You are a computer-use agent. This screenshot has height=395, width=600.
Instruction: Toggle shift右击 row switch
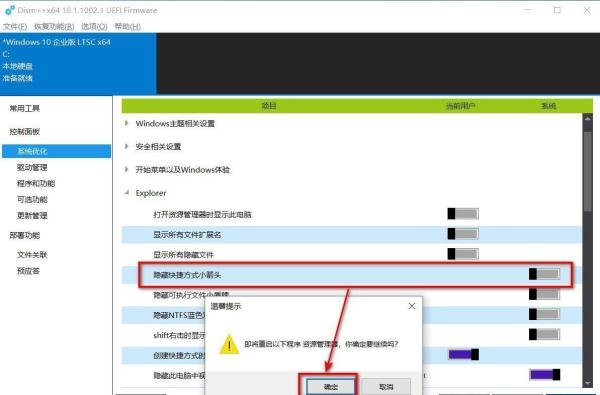[544, 334]
